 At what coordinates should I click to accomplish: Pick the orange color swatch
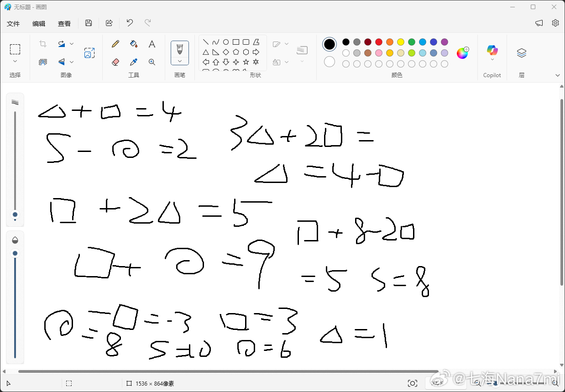[390, 42]
